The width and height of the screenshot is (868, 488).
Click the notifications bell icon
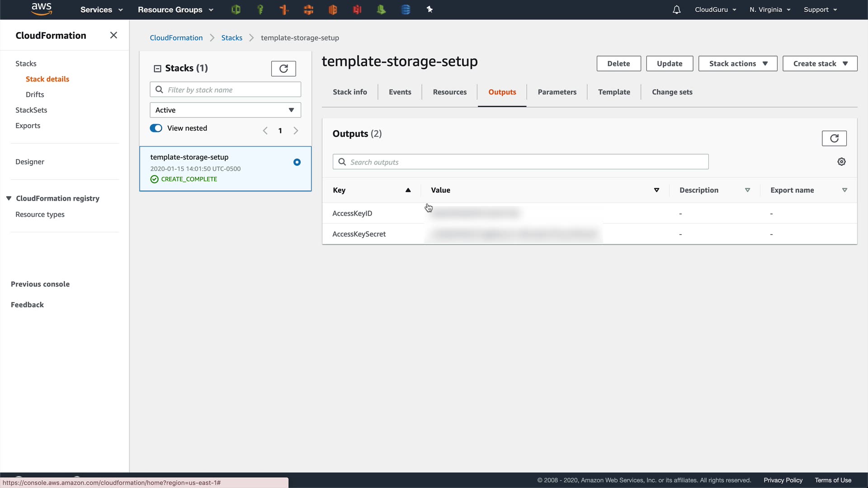click(676, 10)
